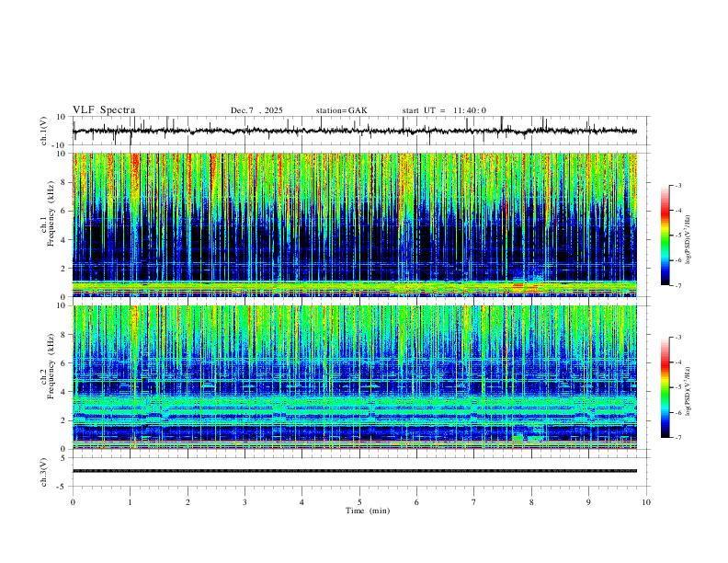Click the "Time (min)" axis title
Viewport: 728px width, 563px height.
pyautogui.click(x=368, y=511)
